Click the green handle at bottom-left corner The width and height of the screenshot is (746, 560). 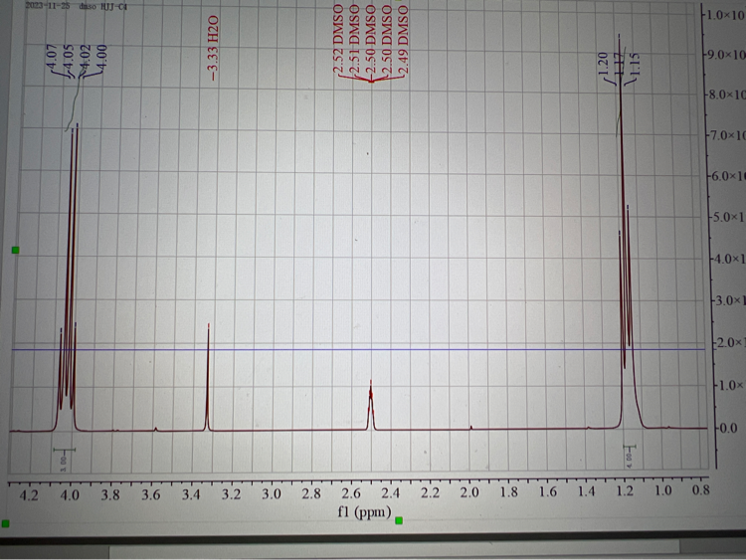point(6,522)
